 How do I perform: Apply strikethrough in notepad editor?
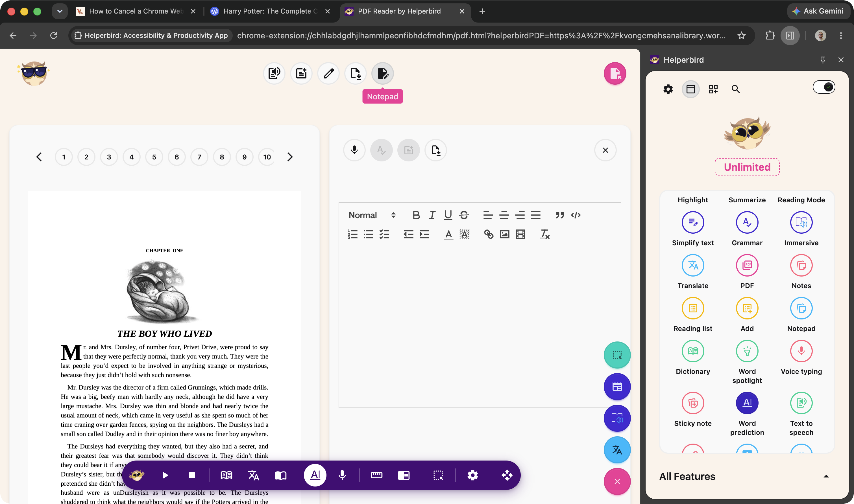[x=464, y=215]
